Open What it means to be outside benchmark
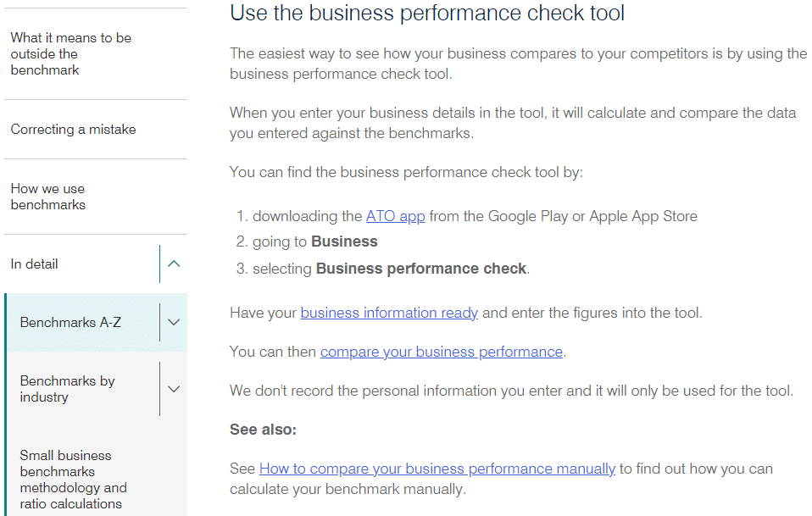This screenshot has width=812, height=516. pos(70,53)
